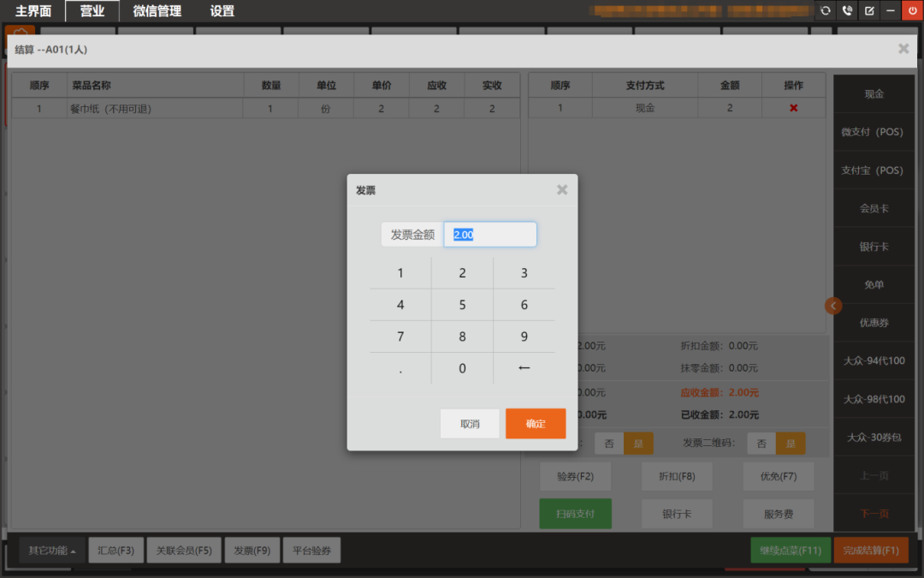
Task: Confirm the invoice with 确定
Action: click(x=535, y=424)
